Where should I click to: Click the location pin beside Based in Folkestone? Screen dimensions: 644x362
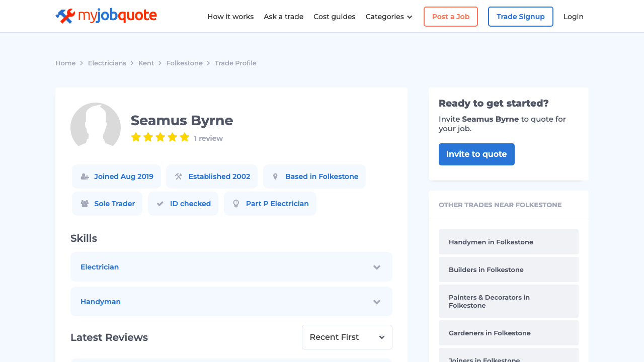(275, 176)
